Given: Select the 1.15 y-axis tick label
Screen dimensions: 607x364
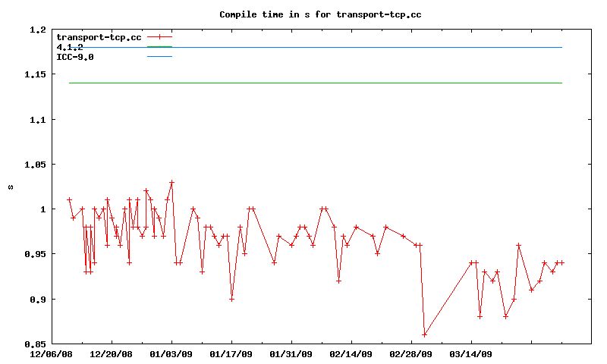Looking at the screenshot, I should coord(35,75).
